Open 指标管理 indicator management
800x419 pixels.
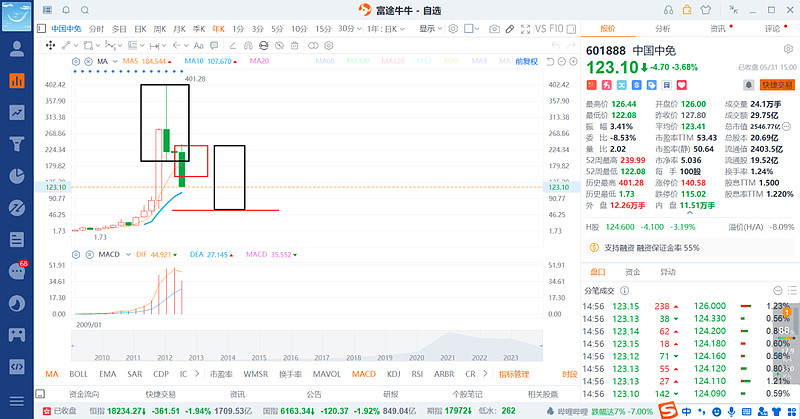tap(514, 374)
